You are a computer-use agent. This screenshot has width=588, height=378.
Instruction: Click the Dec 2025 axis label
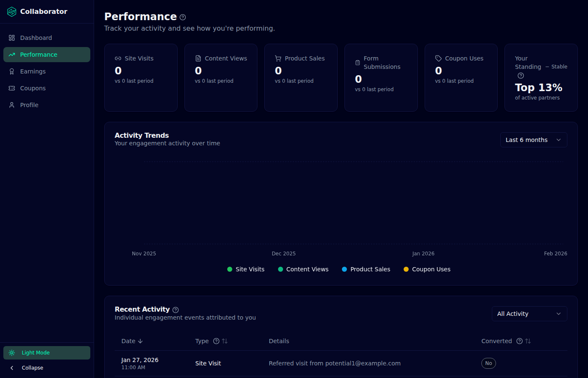pyautogui.click(x=284, y=254)
